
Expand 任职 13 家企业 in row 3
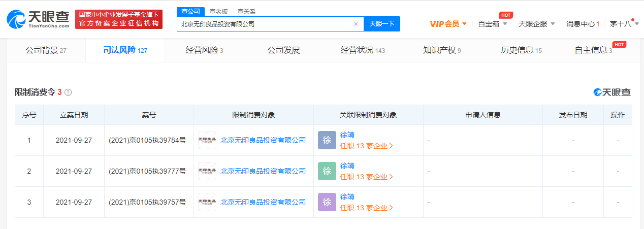pyautogui.click(x=367, y=208)
